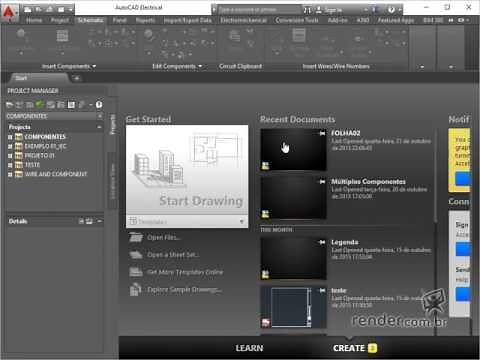Viewport: 480px width, 360px height.
Task: Click the binoculars search icon in title bar
Action: click(x=307, y=10)
